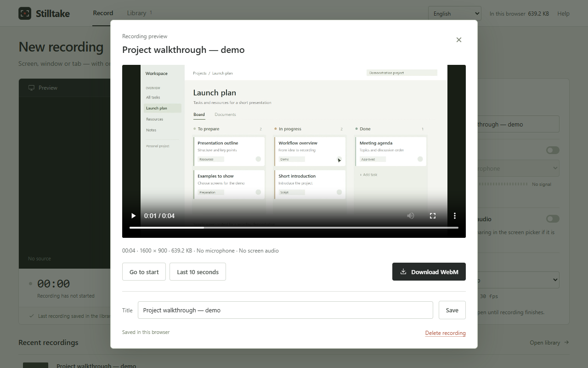Image resolution: width=588 pixels, height=368 pixels.
Task: Click the 'Saved in this browser' status text
Action: tap(146, 332)
